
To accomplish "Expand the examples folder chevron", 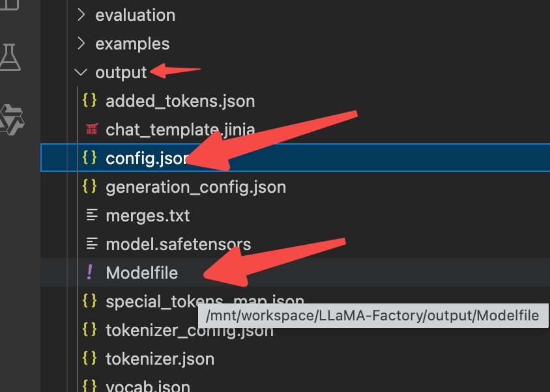I will pyautogui.click(x=81, y=44).
